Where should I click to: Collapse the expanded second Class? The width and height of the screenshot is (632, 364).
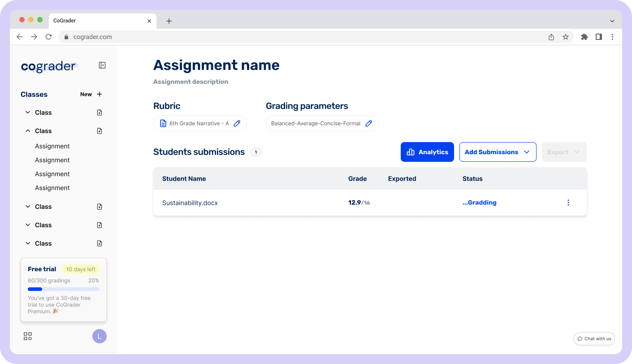[x=28, y=131]
